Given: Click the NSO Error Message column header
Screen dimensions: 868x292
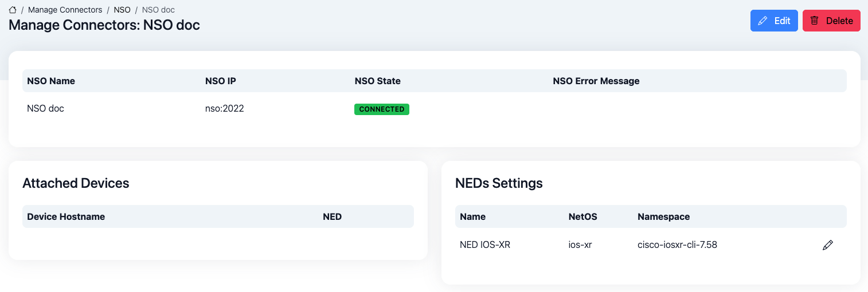Looking at the screenshot, I should point(596,81).
